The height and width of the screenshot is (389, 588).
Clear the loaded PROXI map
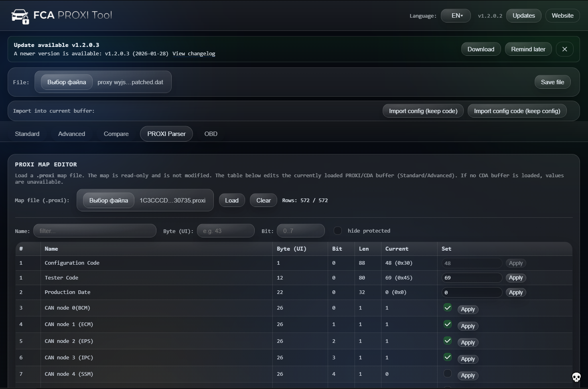[263, 200]
